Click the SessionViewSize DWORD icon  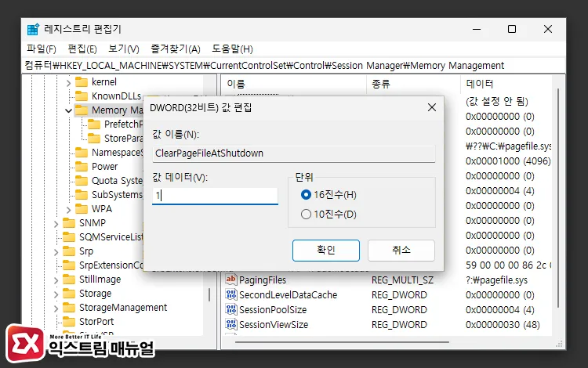(x=231, y=324)
